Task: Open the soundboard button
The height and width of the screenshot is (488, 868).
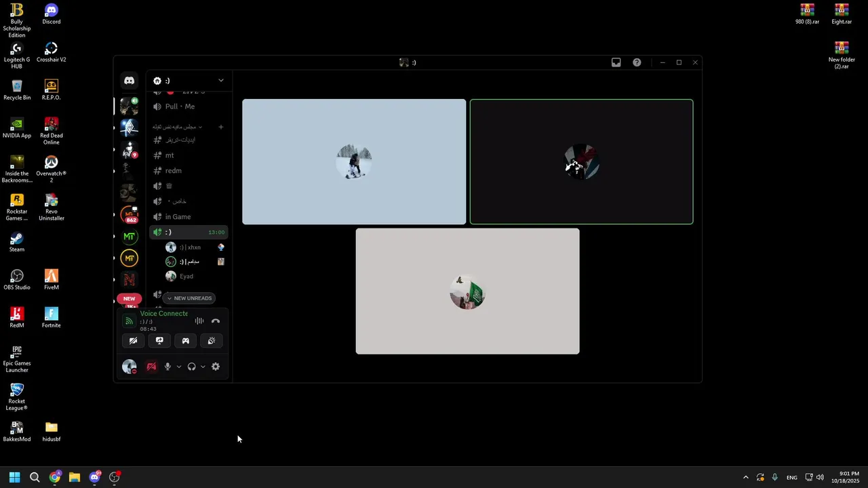Action: coord(212,341)
